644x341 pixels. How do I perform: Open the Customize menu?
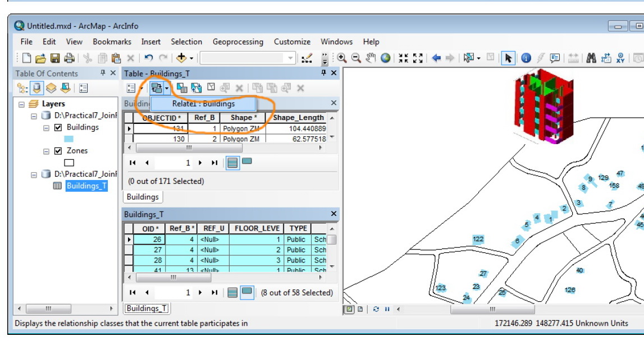[292, 42]
